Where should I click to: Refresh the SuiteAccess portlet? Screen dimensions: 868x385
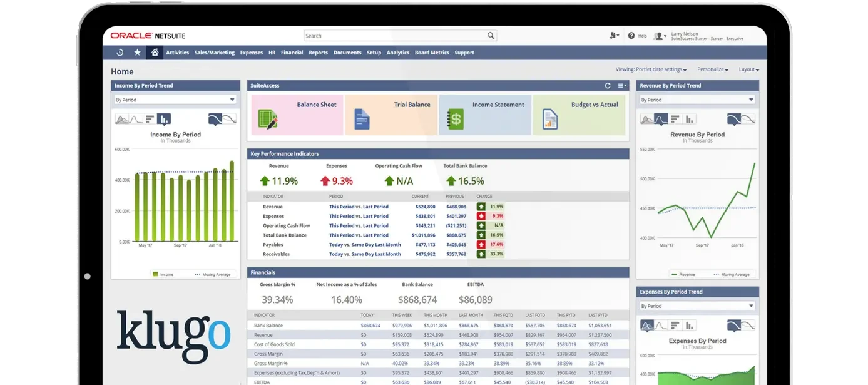[x=607, y=86]
